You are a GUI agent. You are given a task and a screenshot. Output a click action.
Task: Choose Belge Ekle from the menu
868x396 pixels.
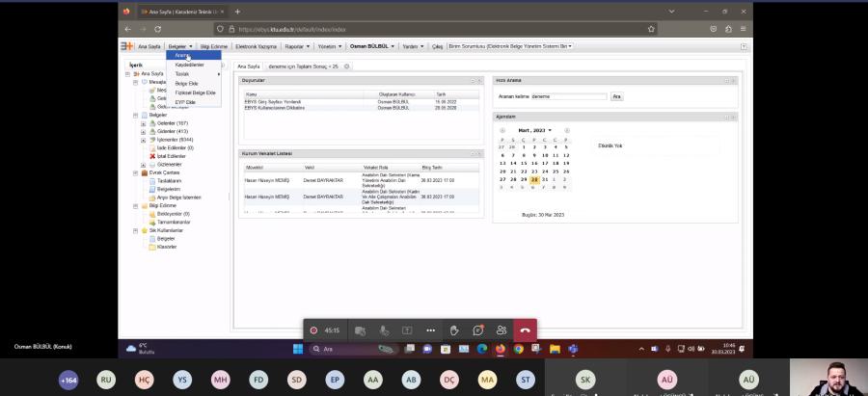tap(186, 84)
